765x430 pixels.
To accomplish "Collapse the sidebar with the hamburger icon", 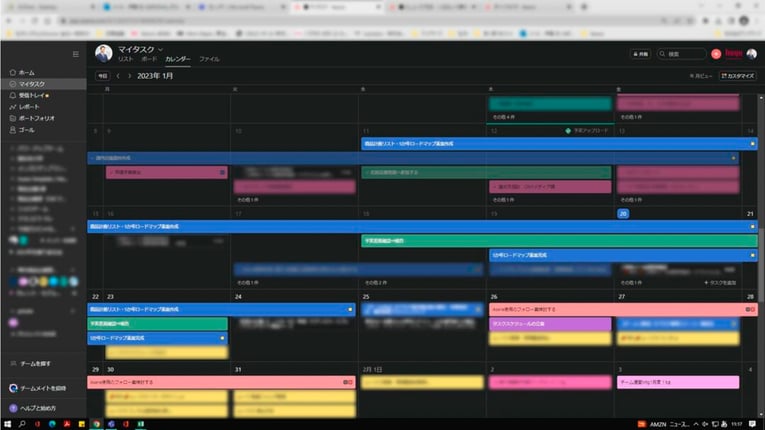I will pyautogui.click(x=75, y=54).
